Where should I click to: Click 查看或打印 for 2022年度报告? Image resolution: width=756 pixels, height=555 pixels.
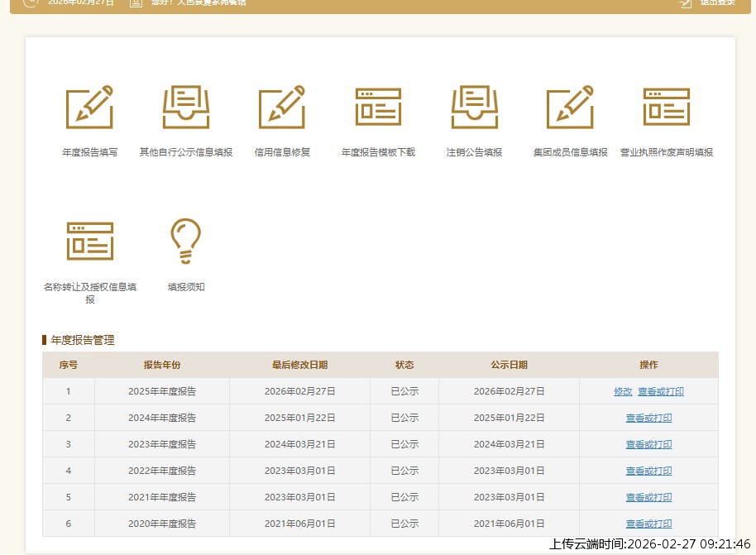648,471
